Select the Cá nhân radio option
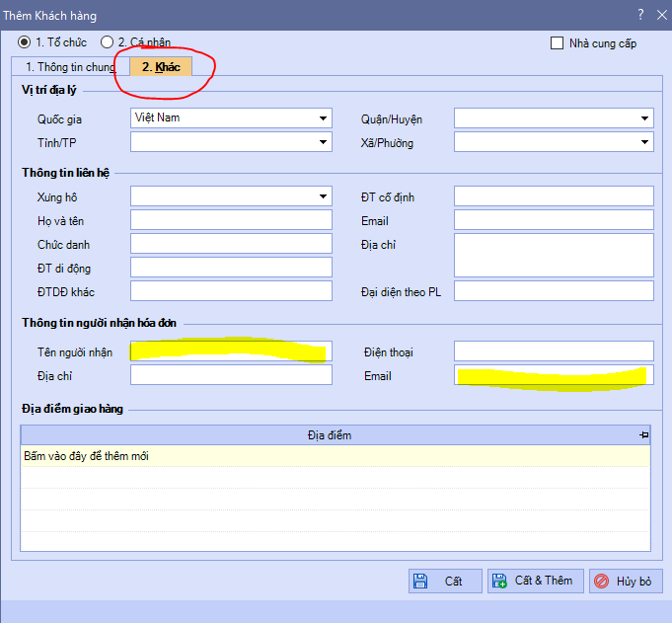This screenshot has width=672, height=623. pos(107,42)
